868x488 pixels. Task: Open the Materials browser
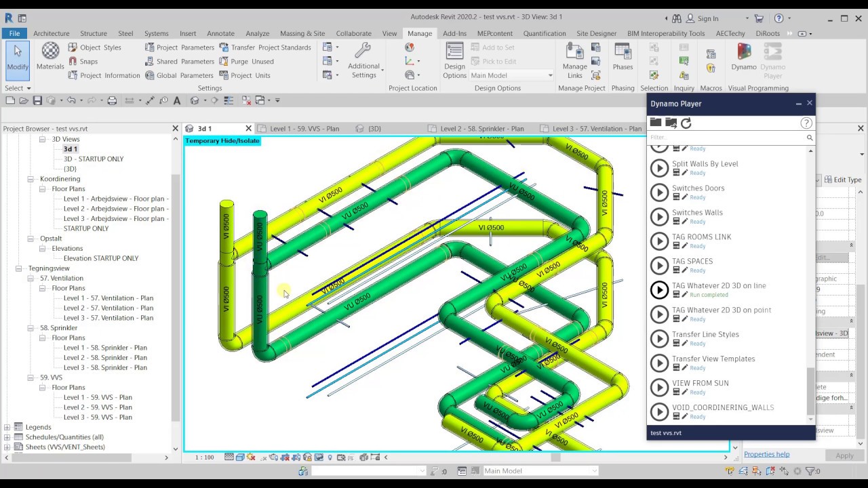[50, 56]
